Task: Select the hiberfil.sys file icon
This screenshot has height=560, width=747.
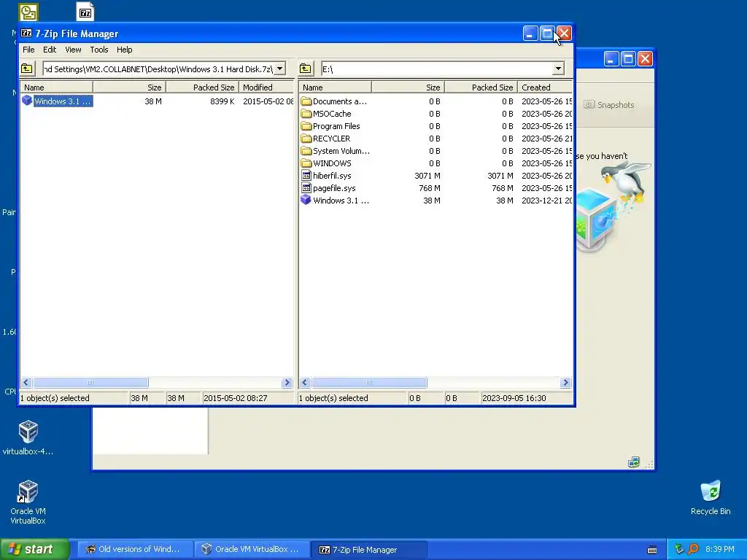Action: pos(306,176)
